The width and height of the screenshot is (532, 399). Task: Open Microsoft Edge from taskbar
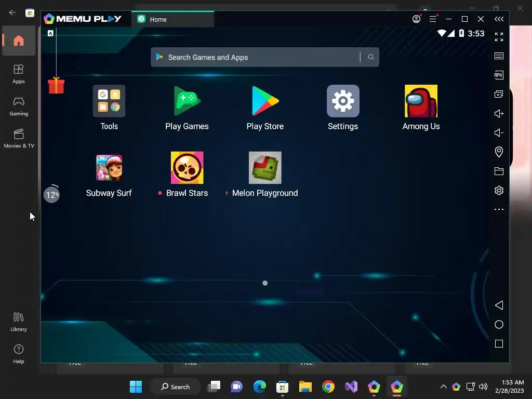(x=260, y=387)
